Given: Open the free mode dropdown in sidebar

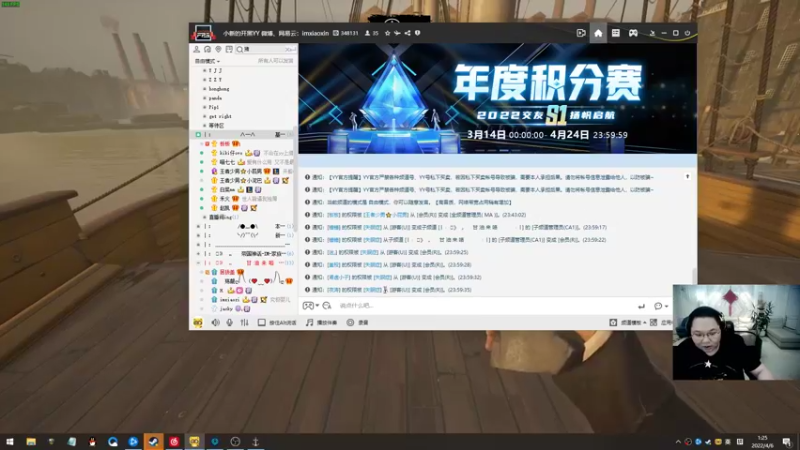Looking at the screenshot, I should (207, 61).
